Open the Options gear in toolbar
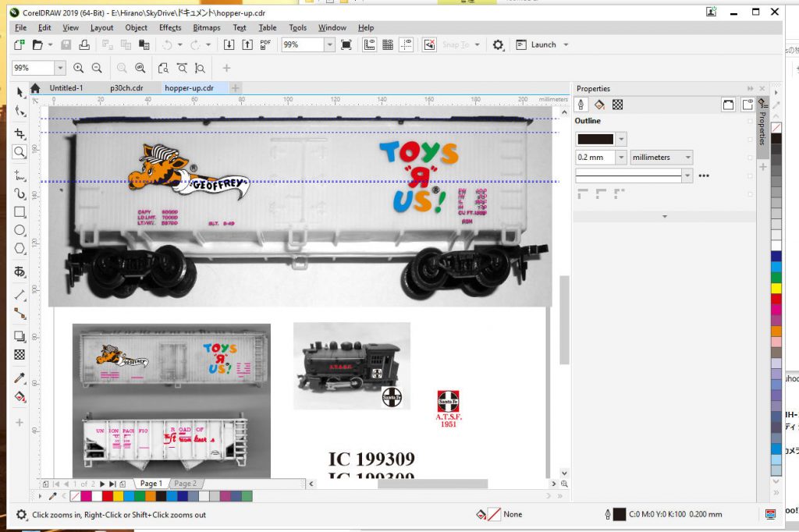This screenshot has width=799, height=532. (498, 44)
